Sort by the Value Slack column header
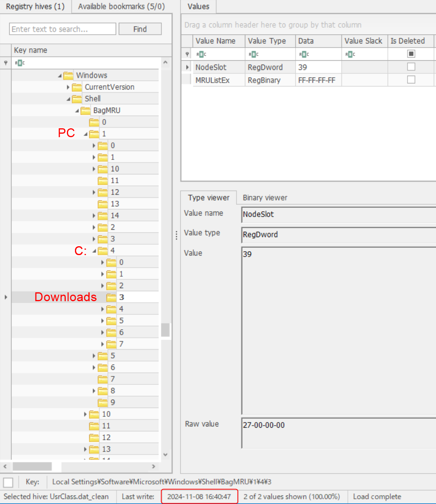Screen dimensions: 436x504 pyautogui.click(x=364, y=41)
